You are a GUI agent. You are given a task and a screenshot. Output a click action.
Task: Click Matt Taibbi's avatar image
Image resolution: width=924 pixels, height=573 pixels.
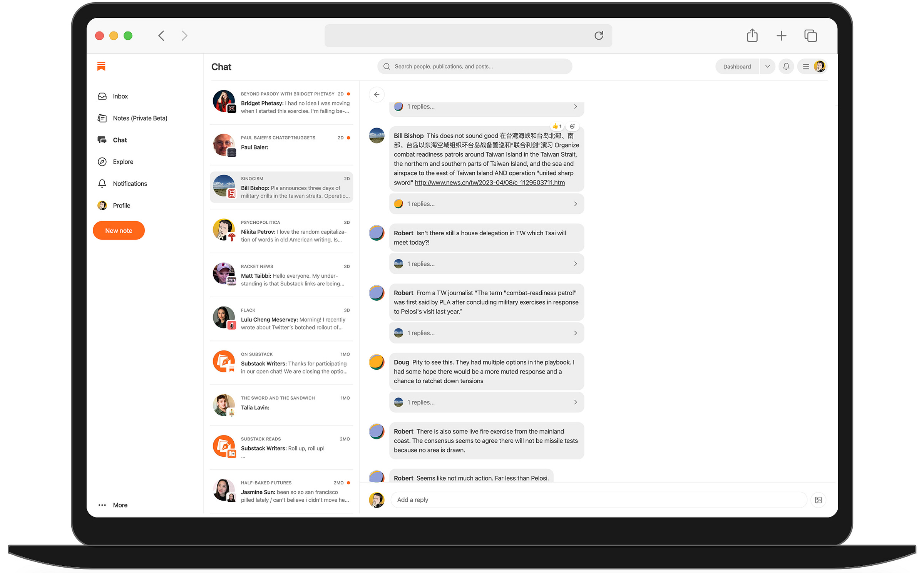pyautogui.click(x=224, y=273)
